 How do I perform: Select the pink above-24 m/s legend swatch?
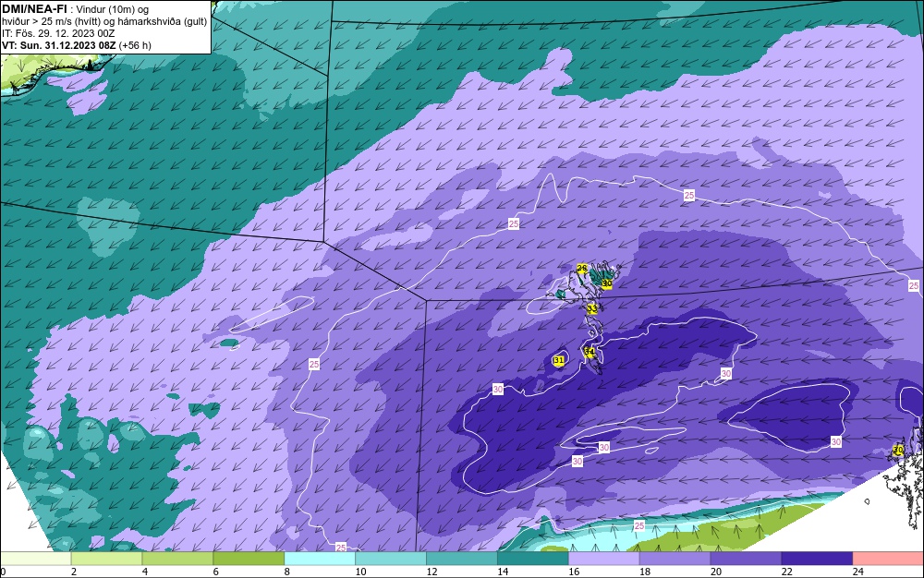(888, 559)
